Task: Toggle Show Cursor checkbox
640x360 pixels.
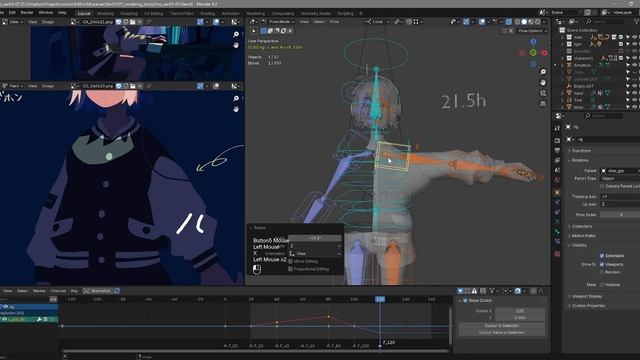Action: pyautogui.click(x=465, y=300)
